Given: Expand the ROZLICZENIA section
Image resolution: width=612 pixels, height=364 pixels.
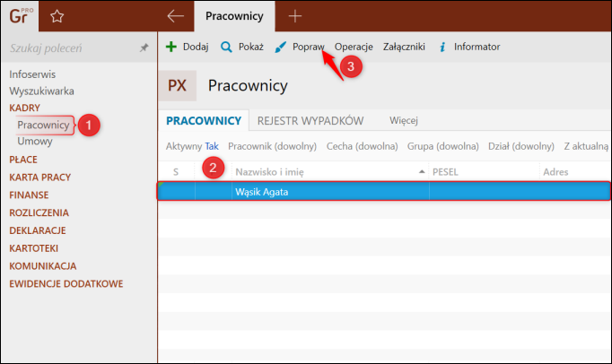Looking at the screenshot, I should [39, 212].
